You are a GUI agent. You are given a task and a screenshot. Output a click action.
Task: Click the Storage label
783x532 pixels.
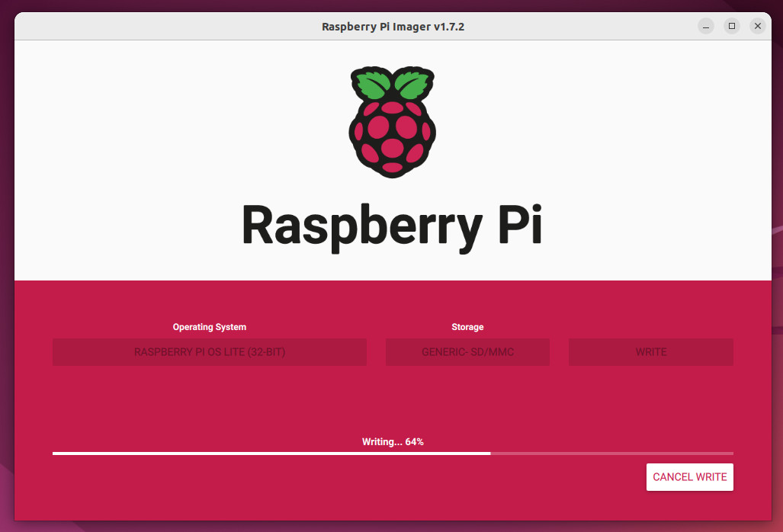coord(467,327)
